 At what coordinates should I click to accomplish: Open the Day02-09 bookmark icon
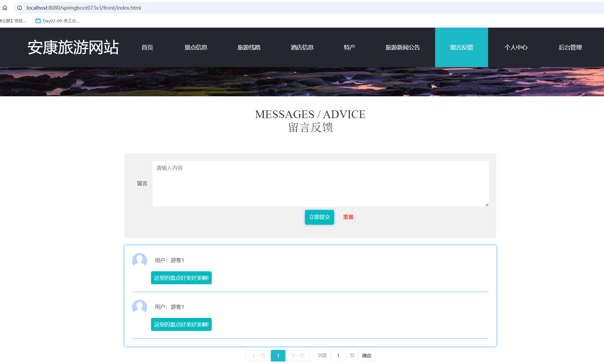click(x=38, y=21)
